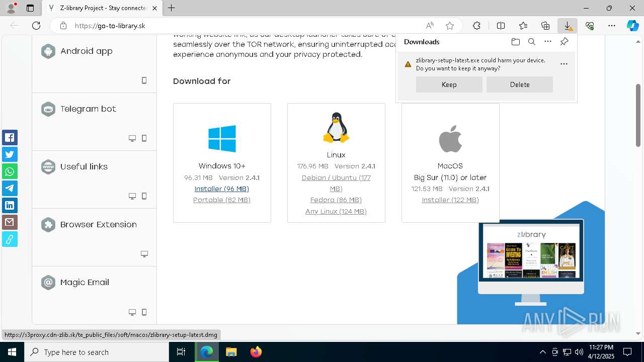Toggle Split screen in toolbar

point(501,26)
